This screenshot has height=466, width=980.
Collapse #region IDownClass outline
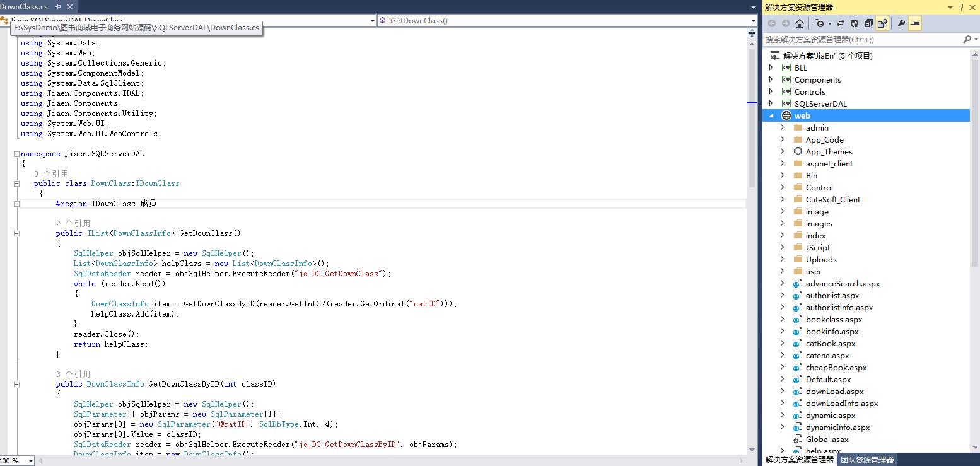(x=17, y=204)
